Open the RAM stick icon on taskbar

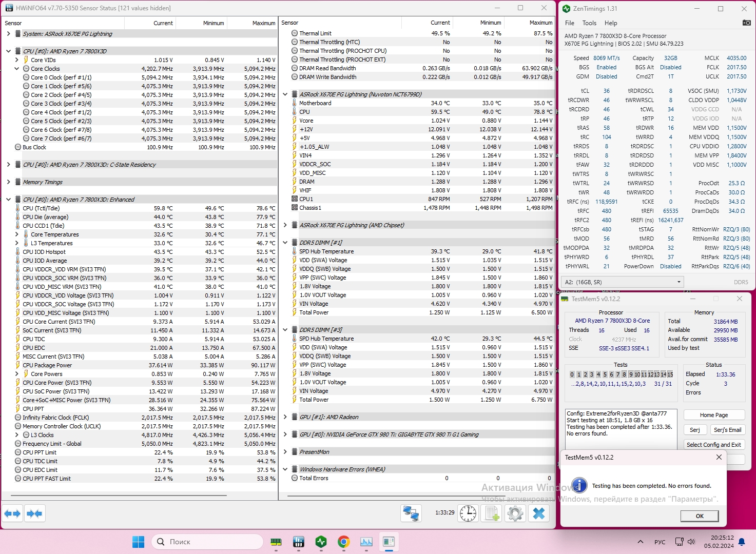(x=276, y=542)
